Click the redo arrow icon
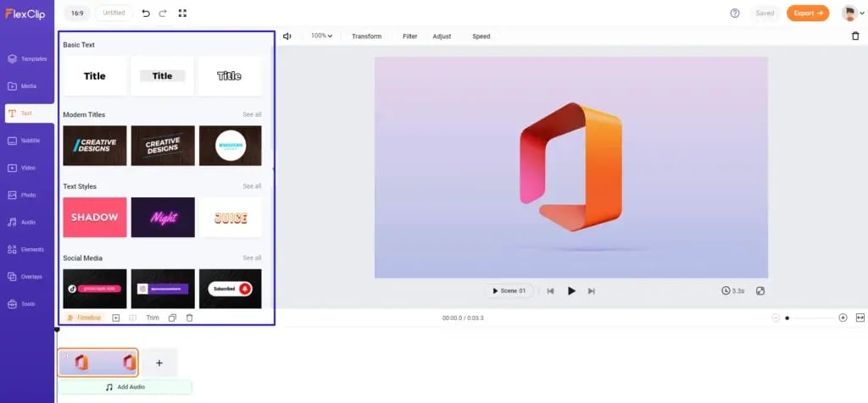 (x=164, y=14)
